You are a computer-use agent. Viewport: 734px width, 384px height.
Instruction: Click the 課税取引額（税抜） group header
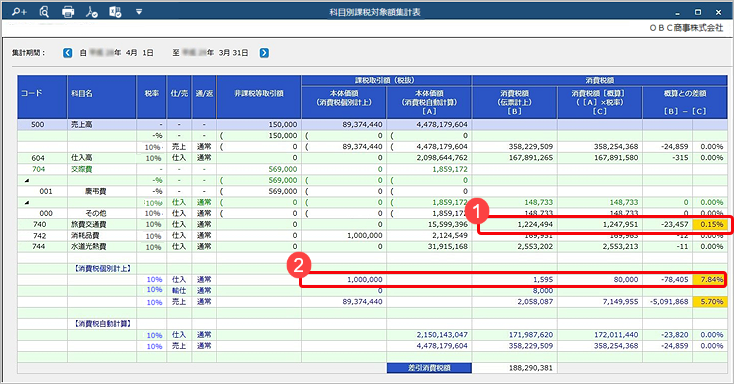click(x=387, y=81)
